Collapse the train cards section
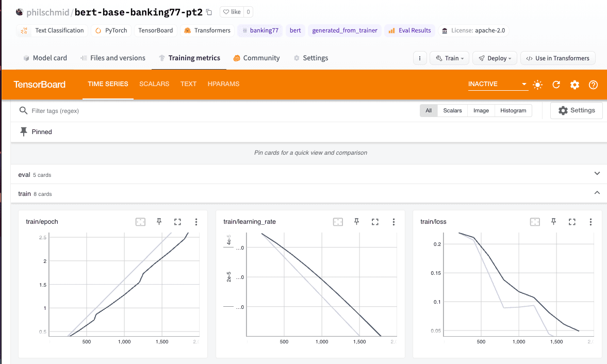This screenshot has width=607, height=364. 597,193
